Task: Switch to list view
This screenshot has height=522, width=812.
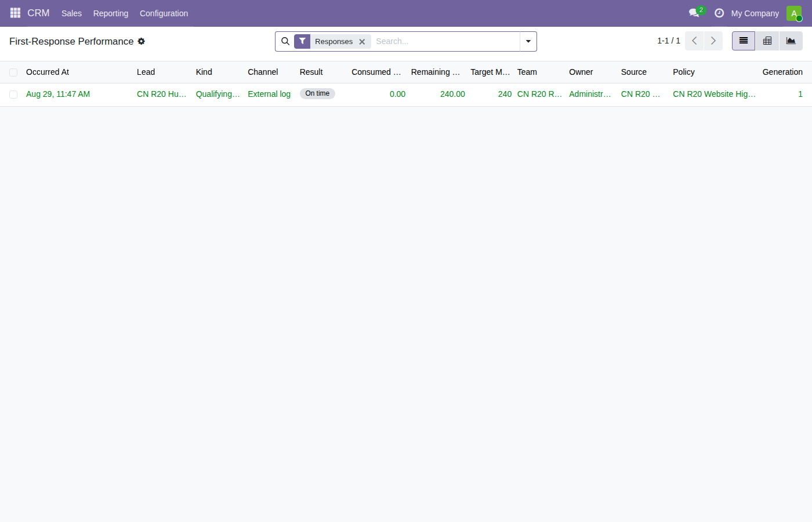Action: 744,41
